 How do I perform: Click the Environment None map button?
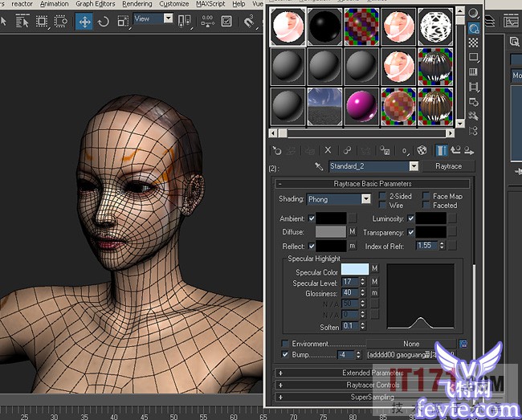pyautogui.click(x=411, y=344)
